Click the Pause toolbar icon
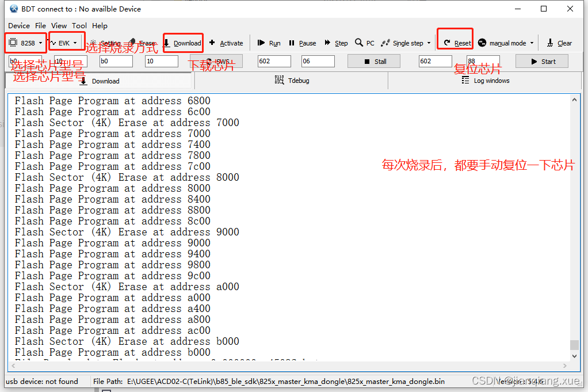Screen dimensions: 588x392 [x=291, y=43]
